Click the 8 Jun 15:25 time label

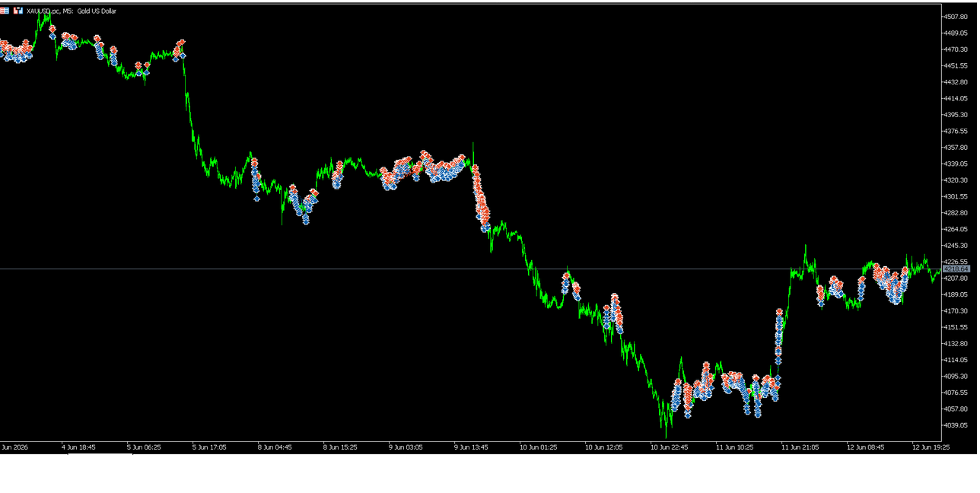340,447
